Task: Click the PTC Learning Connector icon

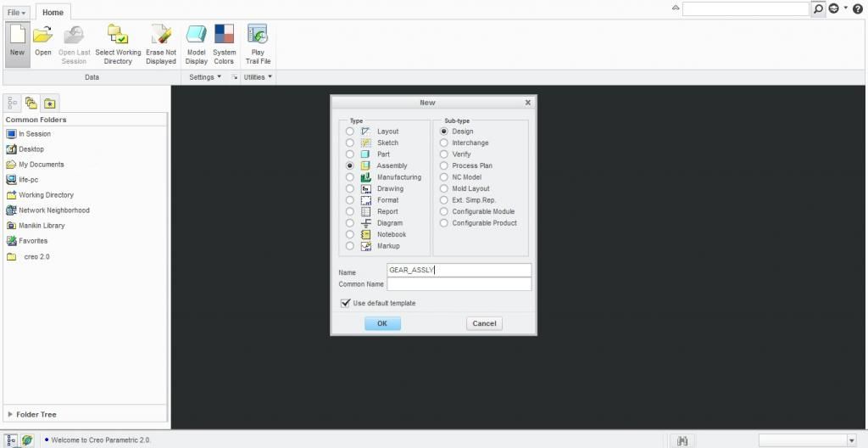Action: coord(834,8)
